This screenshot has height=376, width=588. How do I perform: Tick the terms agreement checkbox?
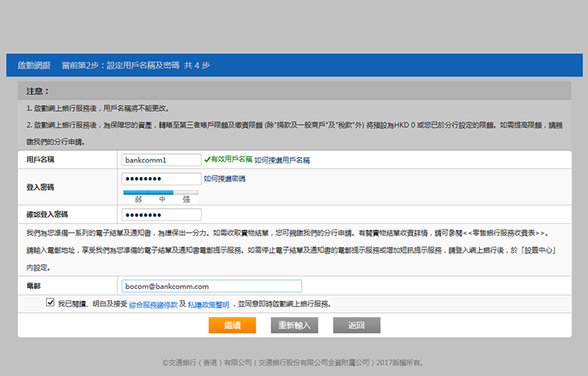click(x=51, y=303)
